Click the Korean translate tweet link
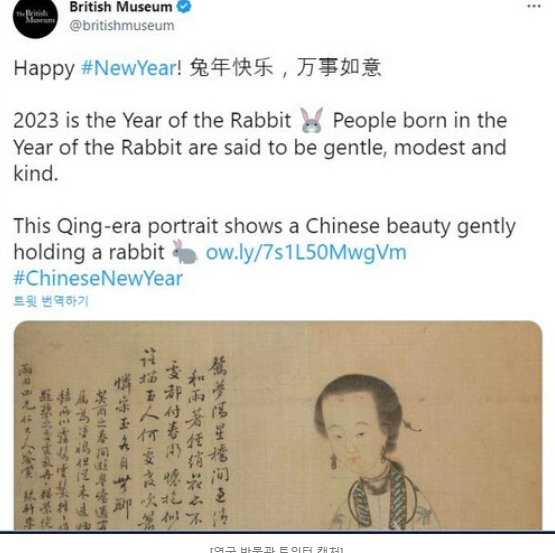 click(x=51, y=301)
